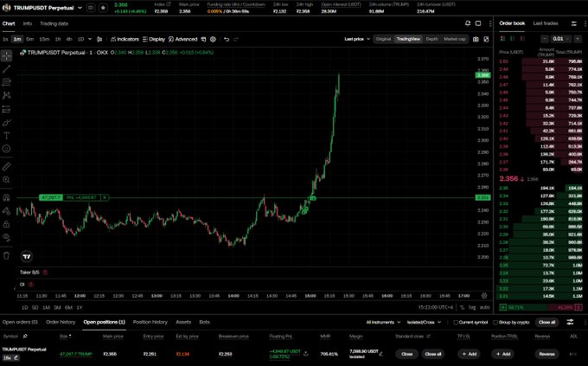Open the Indicators menu
The height and width of the screenshot is (366, 588).
click(x=125, y=39)
